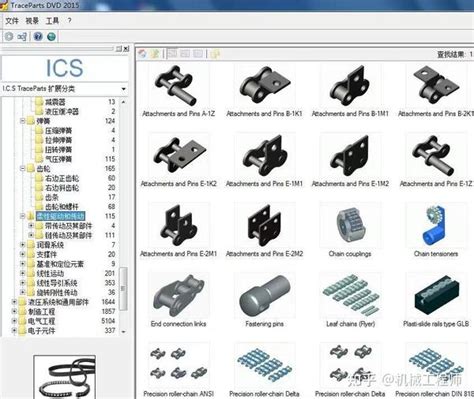
Task: Select the 气压弹簧 folder in tree
Action: tap(58, 159)
